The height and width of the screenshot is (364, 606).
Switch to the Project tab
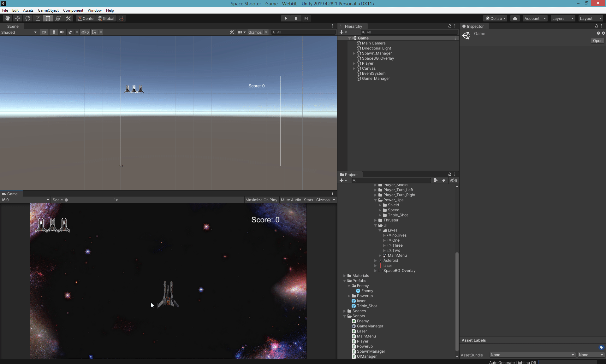coord(351,174)
